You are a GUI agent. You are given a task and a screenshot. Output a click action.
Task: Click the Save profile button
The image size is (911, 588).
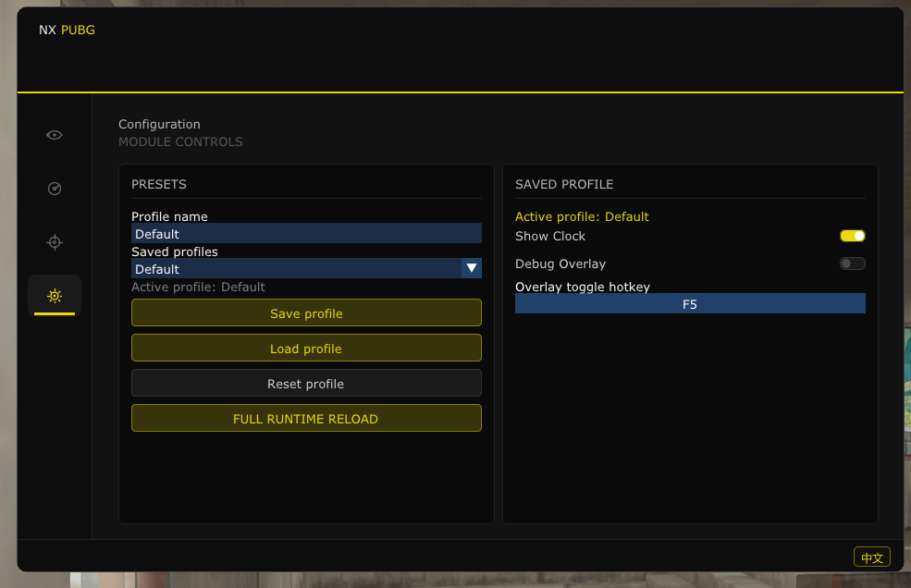(x=306, y=313)
